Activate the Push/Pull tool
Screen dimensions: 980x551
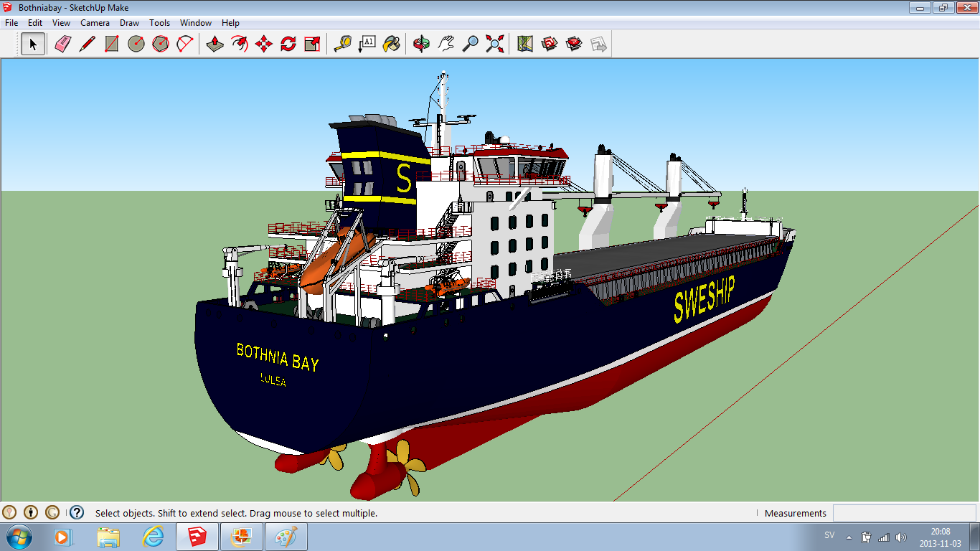click(x=215, y=44)
